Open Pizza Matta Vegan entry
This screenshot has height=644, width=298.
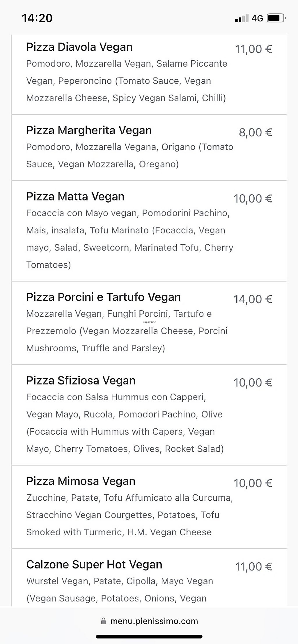point(75,197)
